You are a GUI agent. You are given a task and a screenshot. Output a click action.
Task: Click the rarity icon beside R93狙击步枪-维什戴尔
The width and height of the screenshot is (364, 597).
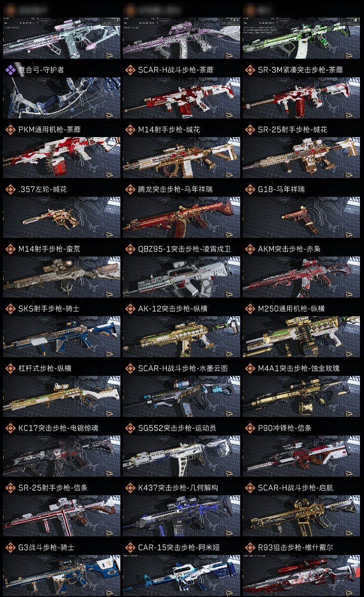250,547
